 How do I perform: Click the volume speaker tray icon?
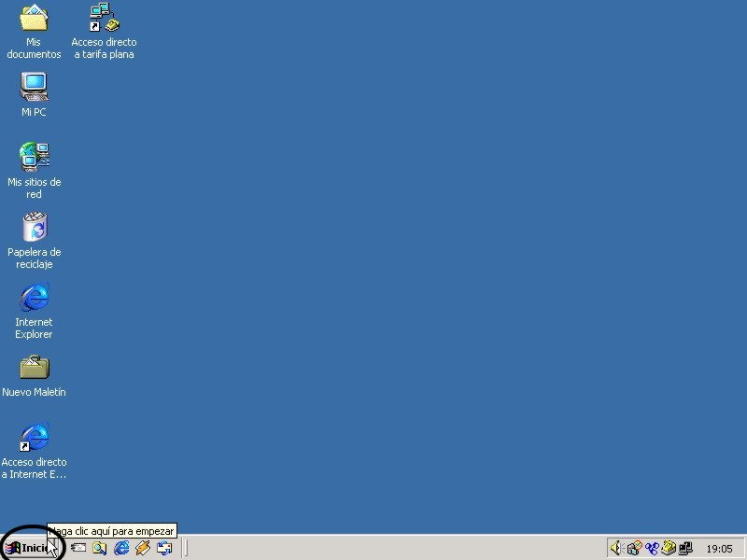pyautogui.click(x=617, y=548)
